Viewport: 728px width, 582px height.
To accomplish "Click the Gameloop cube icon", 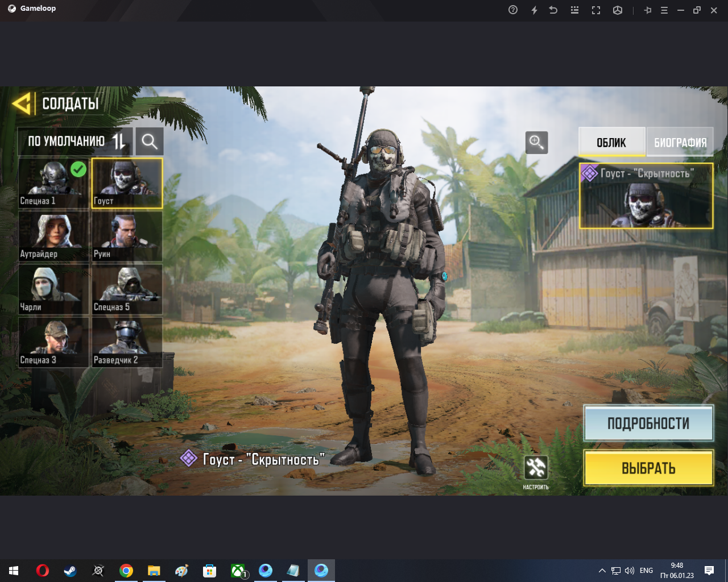I will tap(618, 10).
